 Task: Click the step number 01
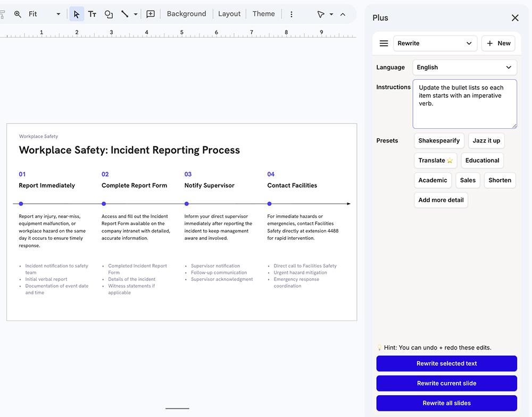click(22, 174)
